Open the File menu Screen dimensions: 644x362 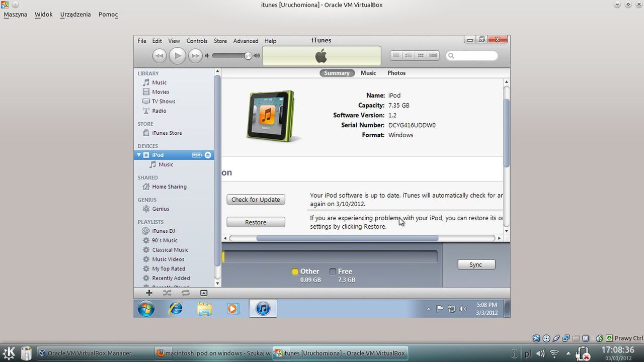click(x=142, y=41)
